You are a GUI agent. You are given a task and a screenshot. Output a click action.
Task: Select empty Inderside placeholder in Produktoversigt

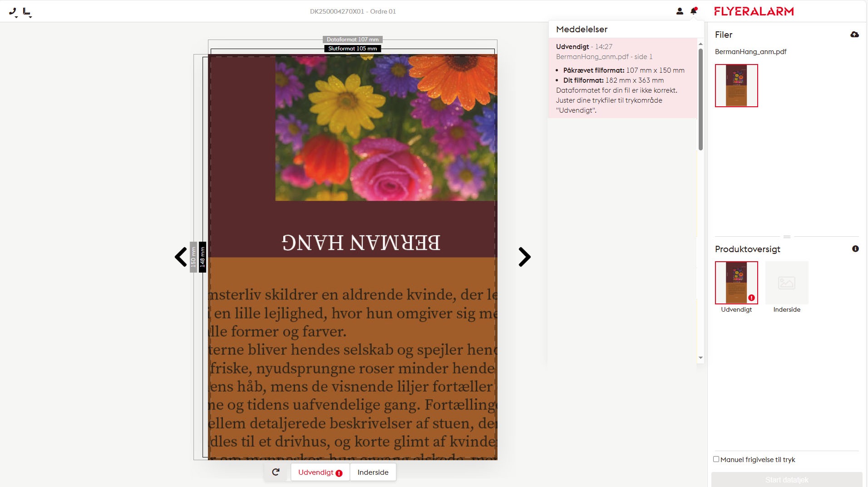point(786,283)
